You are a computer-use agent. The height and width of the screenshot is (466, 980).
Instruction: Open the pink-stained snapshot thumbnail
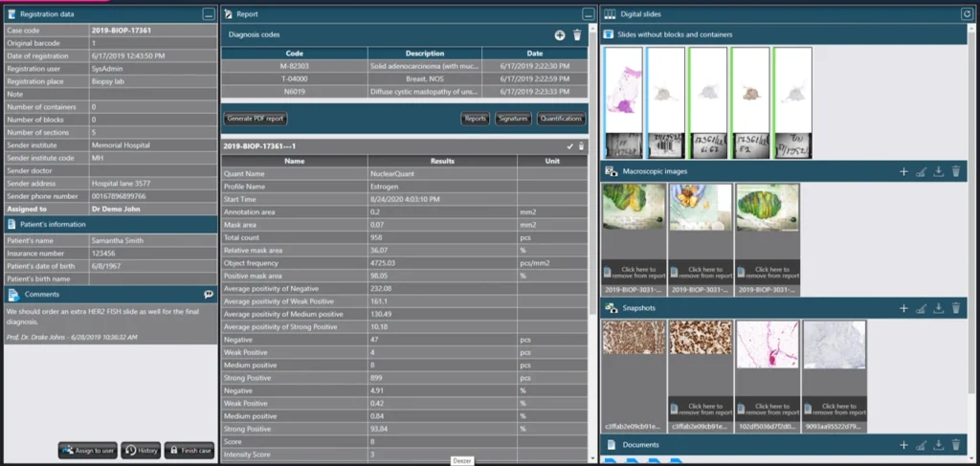[768, 344]
